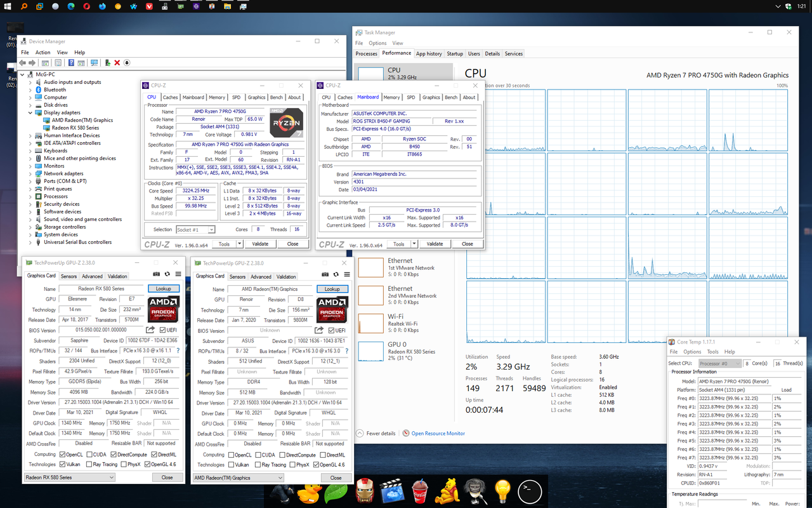
Task: Toggle UEFI checkbox in AMD Radeon Graphics GPU-Z
Action: (331, 330)
